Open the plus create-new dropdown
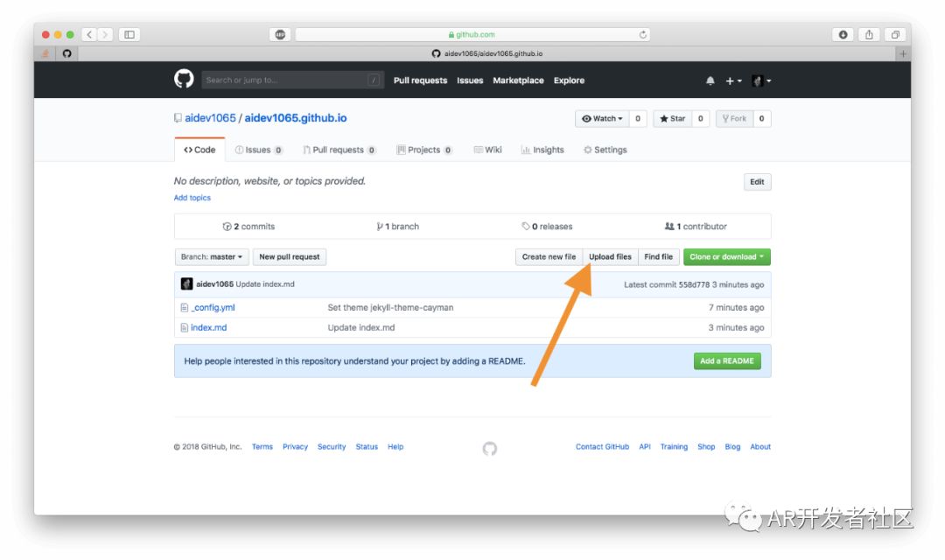 point(733,80)
